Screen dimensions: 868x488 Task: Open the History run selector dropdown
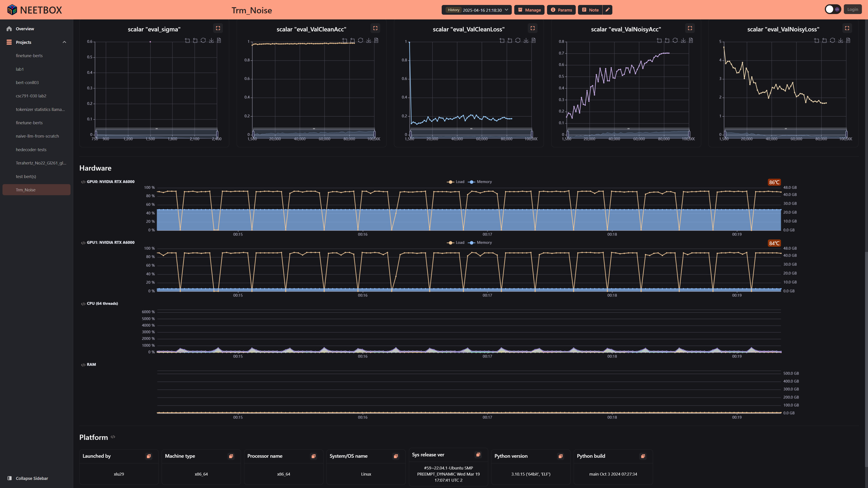477,10
